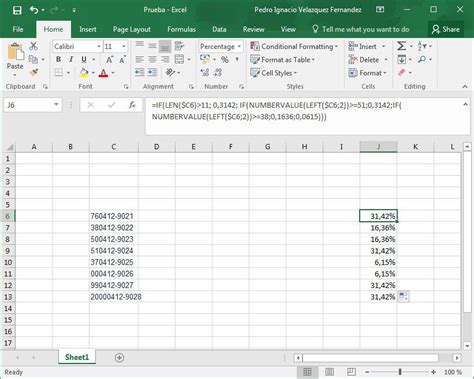Toggle Bold formatting
Viewport: 474px width, 379px height.
[x=58, y=60]
